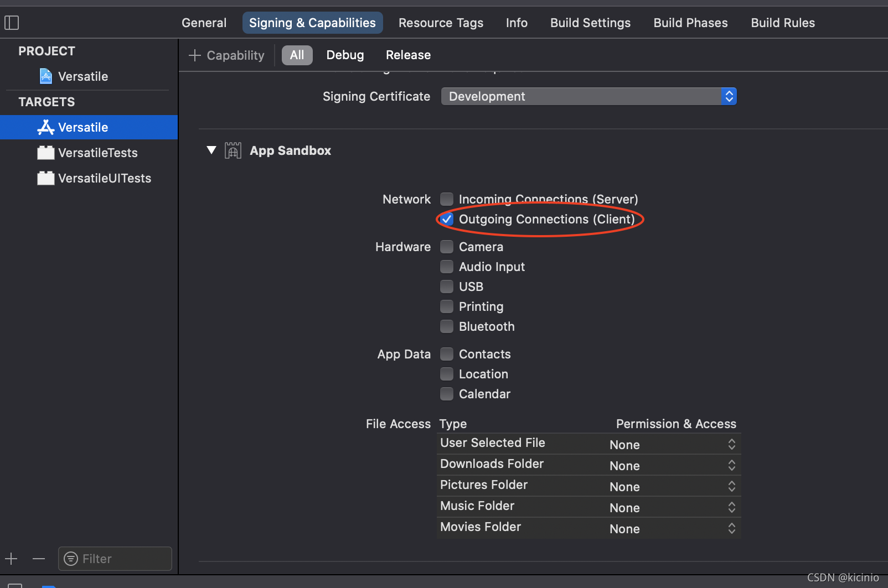Viewport: 888px width, 588px height.
Task: Enable the Camera hardware checkbox
Action: tap(447, 247)
